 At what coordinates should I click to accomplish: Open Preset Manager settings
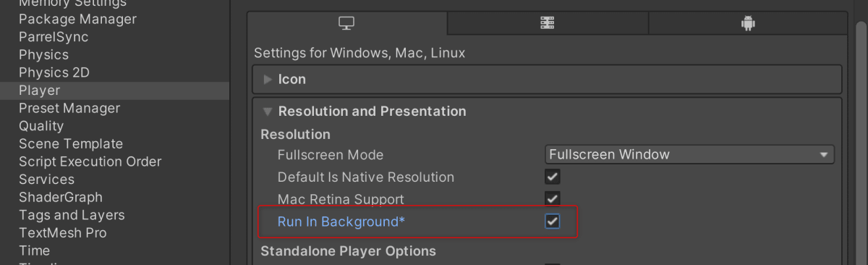(x=69, y=109)
